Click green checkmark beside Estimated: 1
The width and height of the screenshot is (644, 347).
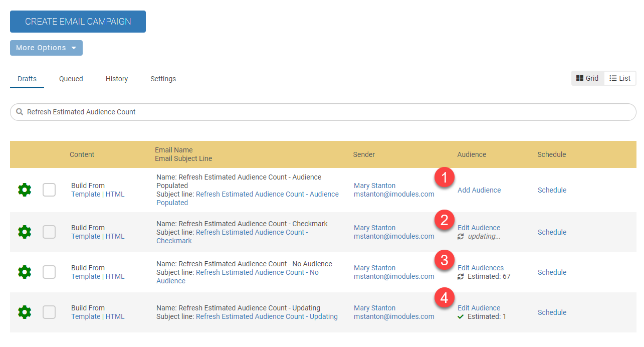461,316
